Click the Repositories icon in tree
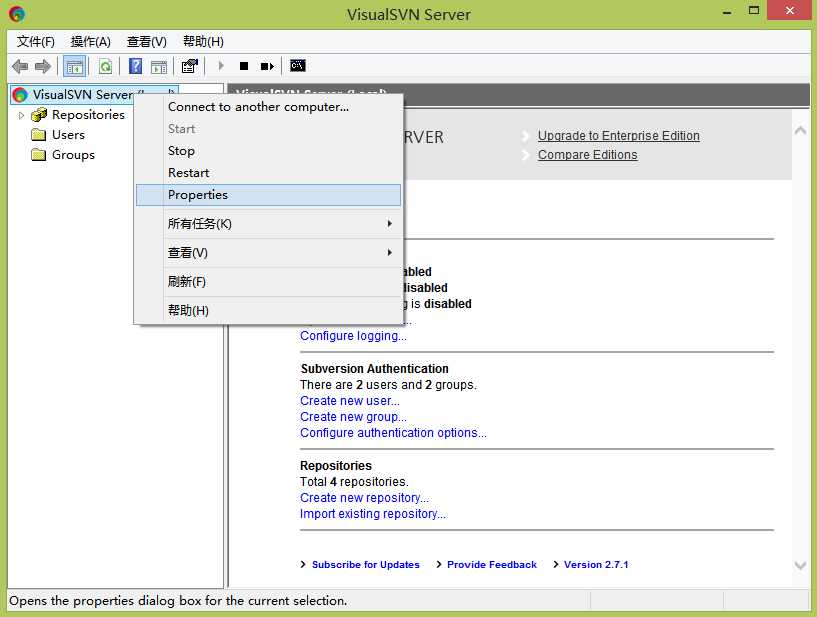This screenshot has width=817, height=617. pyautogui.click(x=39, y=115)
